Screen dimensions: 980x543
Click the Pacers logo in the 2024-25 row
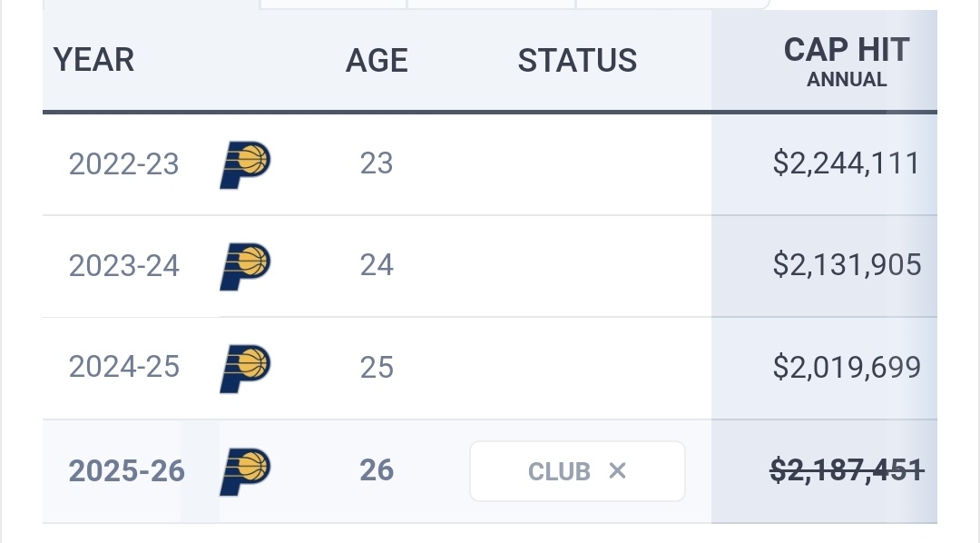point(245,368)
